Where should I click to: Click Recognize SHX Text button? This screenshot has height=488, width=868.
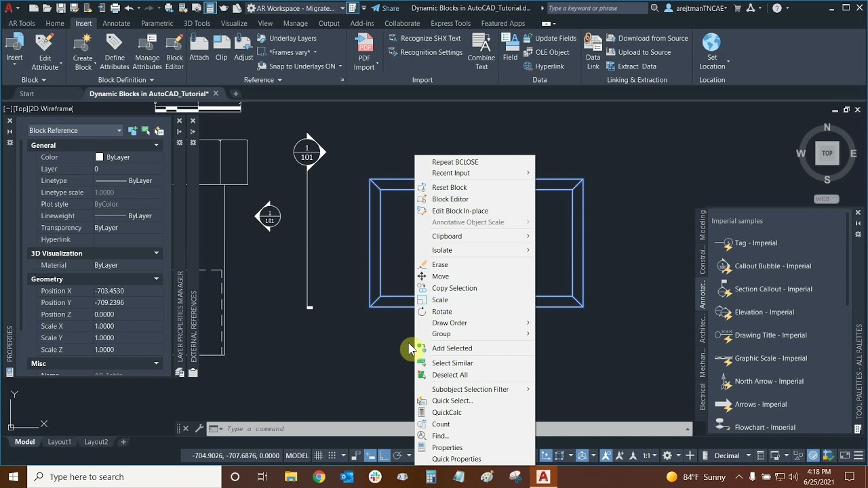(425, 39)
